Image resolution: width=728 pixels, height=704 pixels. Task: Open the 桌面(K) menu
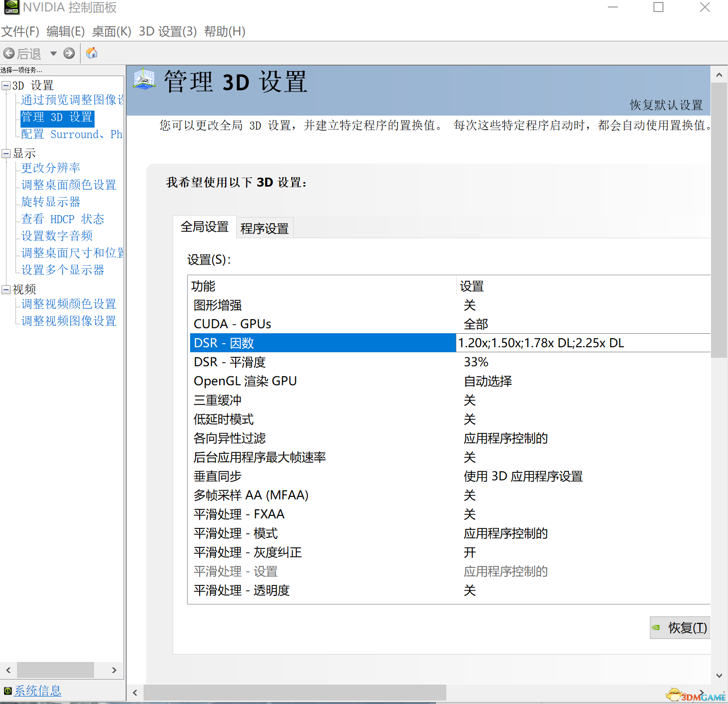pos(112,32)
